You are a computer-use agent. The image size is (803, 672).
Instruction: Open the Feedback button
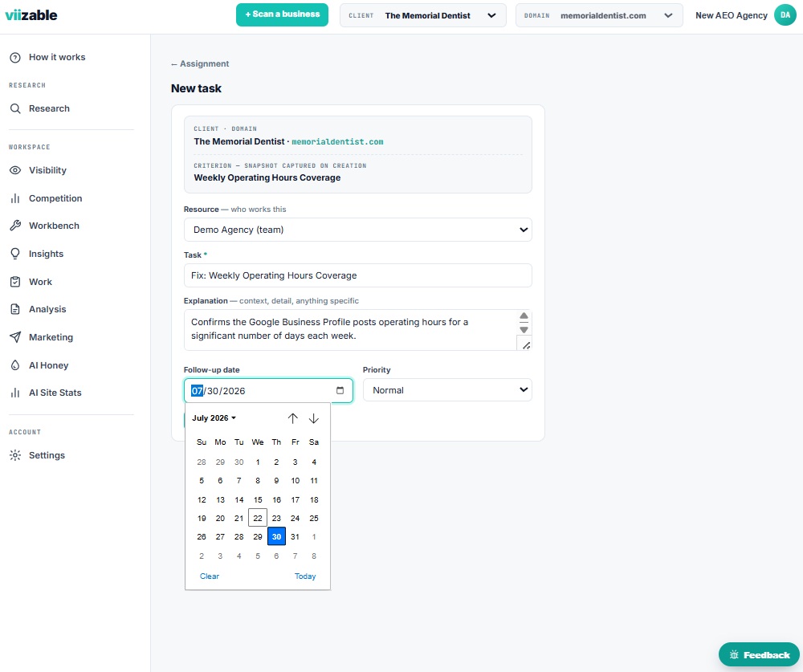point(759,654)
